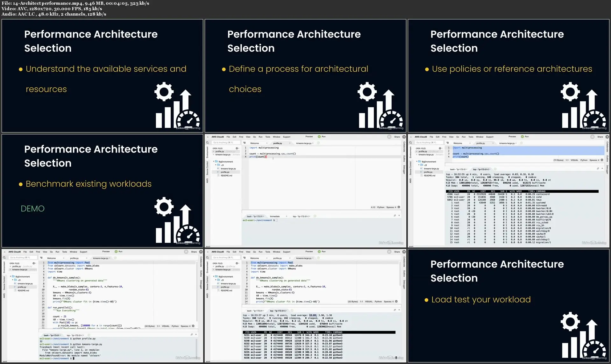Click search magnifier icon in the print(count) frame

[x=207, y=143]
